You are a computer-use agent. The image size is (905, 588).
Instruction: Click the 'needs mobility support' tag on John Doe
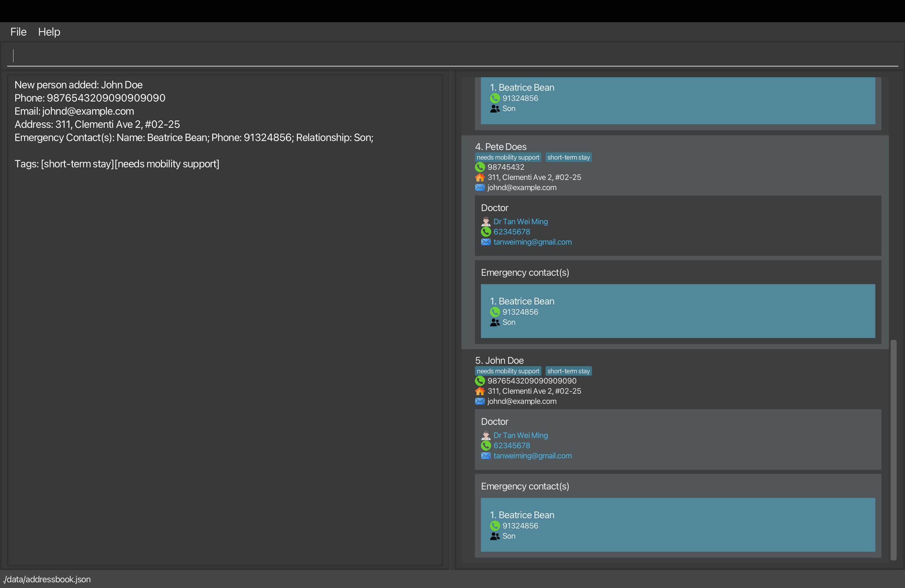click(508, 371)
